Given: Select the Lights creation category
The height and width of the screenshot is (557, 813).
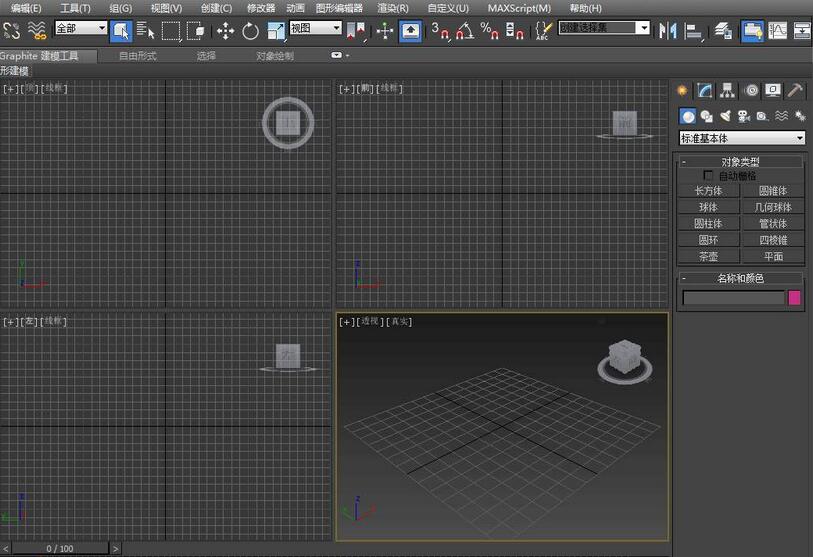Looking at the screenshot, I should click(x=725, y=116).
